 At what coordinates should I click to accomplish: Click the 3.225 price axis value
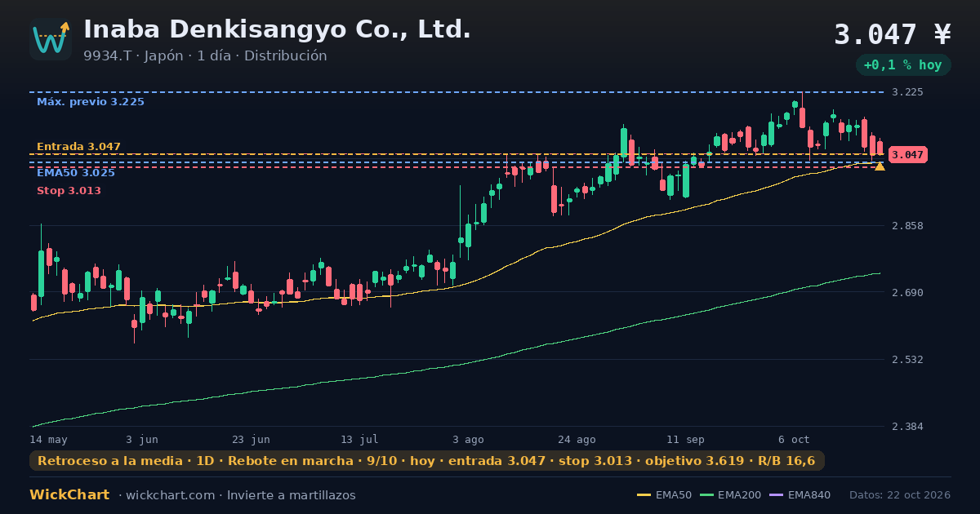click(x=907, y=92)
